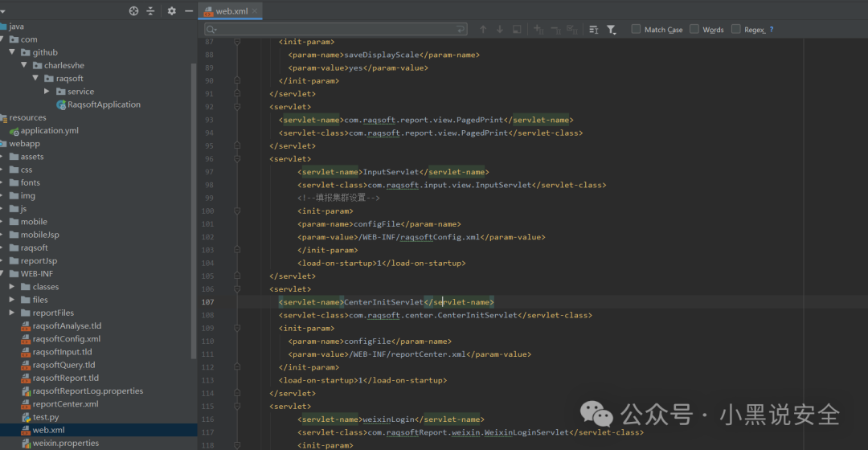The width and height of the screenshot is (868, 450).
Task: Expand the reportFiles folder
Action: pyautogui.click(x=12, y=313)
